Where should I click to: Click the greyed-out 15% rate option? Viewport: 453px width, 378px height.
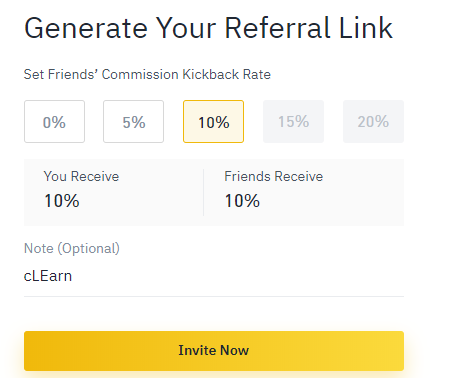[293, 122]
